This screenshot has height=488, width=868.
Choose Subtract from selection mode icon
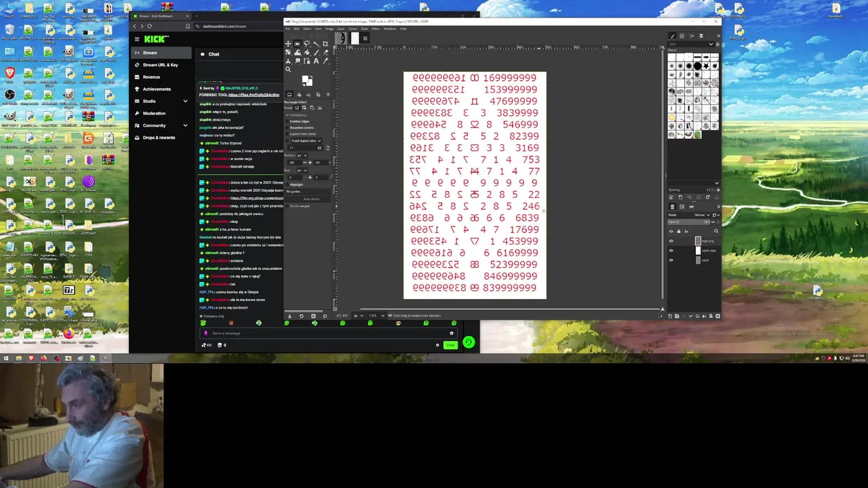[x=312, y=108]
